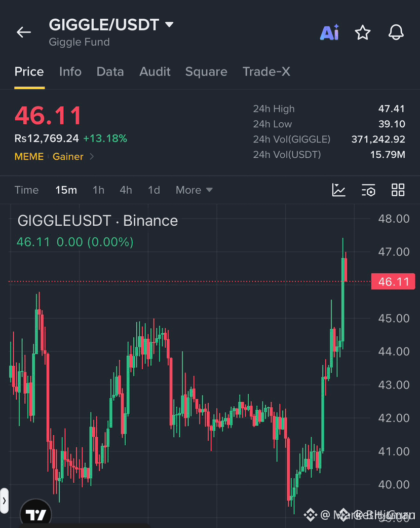The height and width of the screenshot is (528, 420).
Task: Click the GIGGLEUSDT · Binance chart title
Action: (97, 221)
